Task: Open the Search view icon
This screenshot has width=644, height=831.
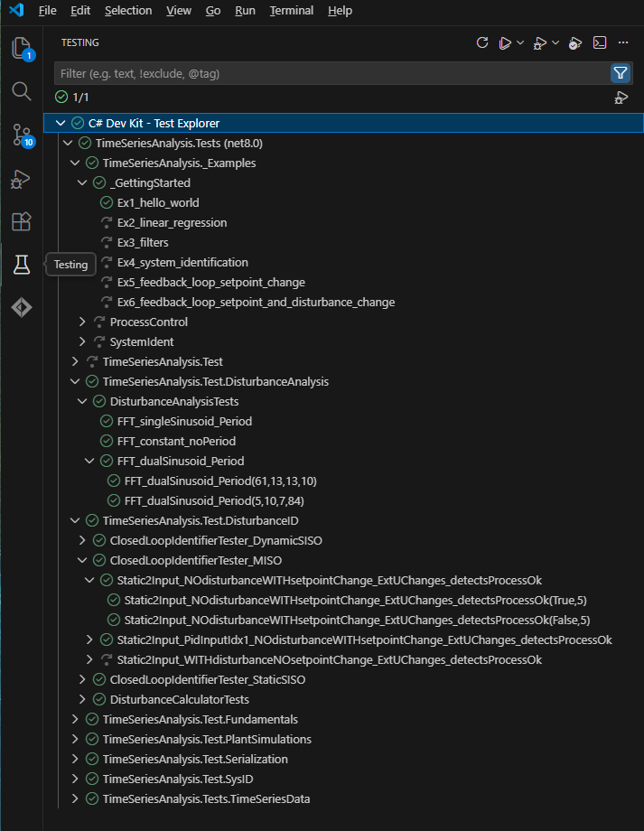Action: [x=21, y=91]
